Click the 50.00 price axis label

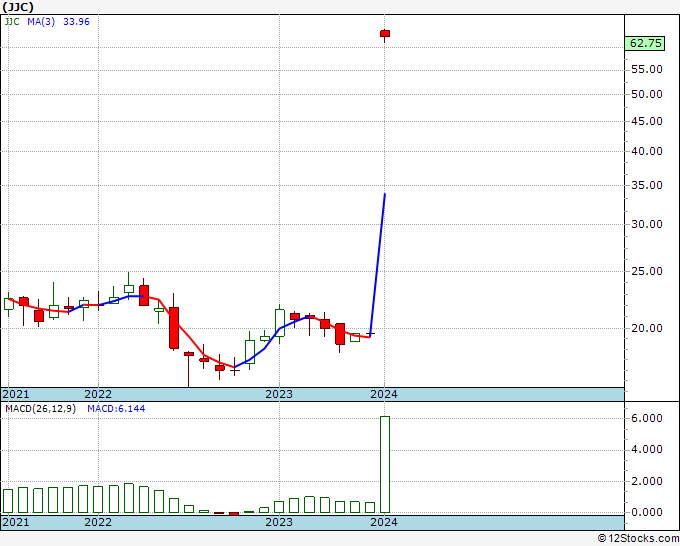[647, 95]
